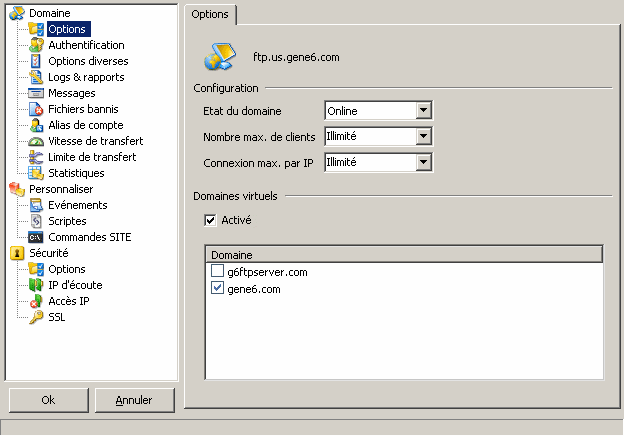Viewport: 624px width, 436px height.
Task: Click the Options icon under Sécurité
Action: tap(36, 269)
